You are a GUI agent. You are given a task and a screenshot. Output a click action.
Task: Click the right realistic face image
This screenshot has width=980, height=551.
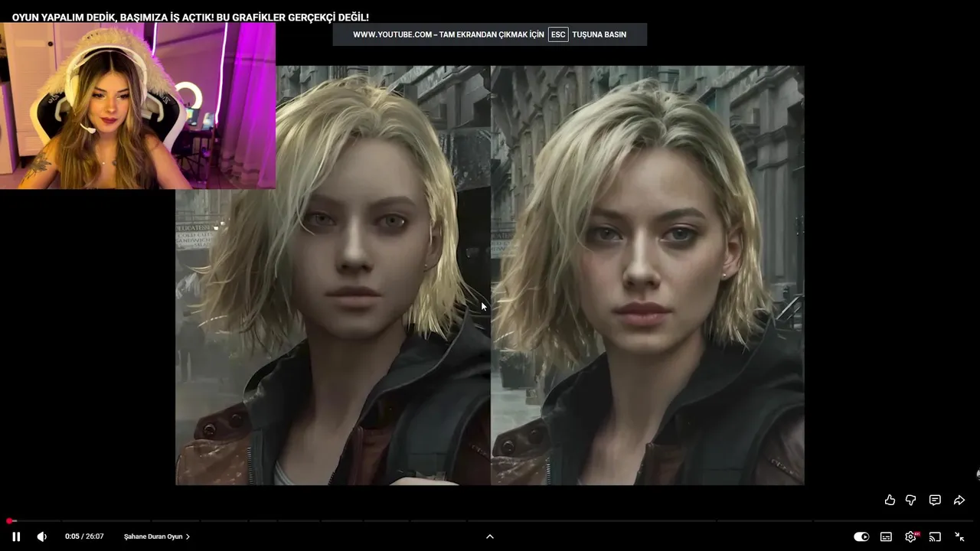coord(648,275)
